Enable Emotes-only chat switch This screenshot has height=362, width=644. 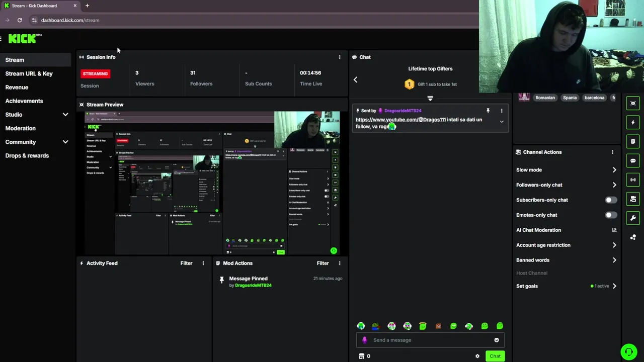tap(610, 215)
